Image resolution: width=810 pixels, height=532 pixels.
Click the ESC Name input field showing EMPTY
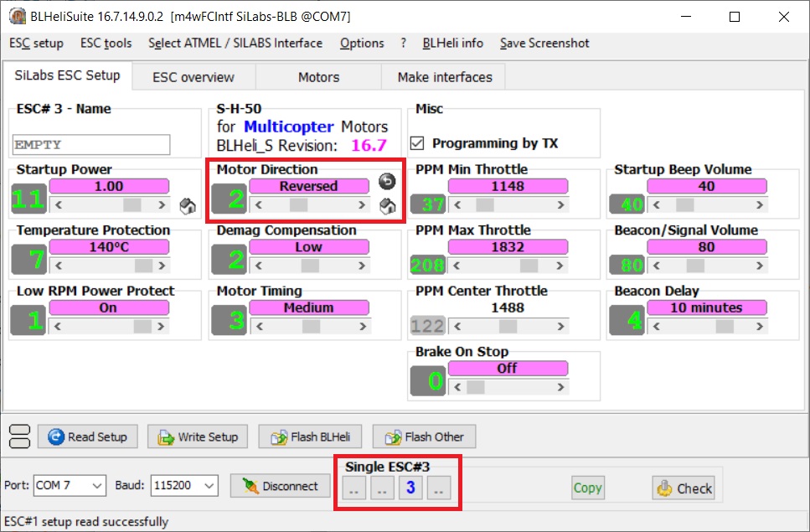pos(91,145)
